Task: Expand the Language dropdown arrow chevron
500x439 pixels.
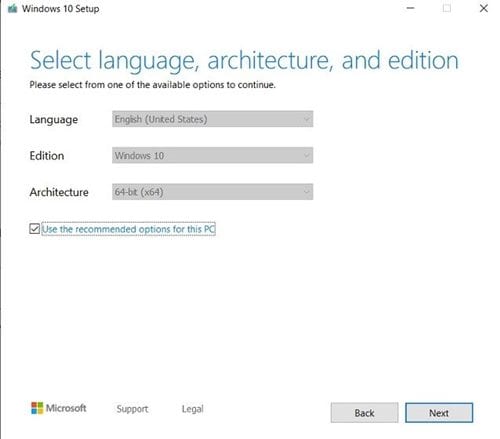Action: tap(306, 119)
